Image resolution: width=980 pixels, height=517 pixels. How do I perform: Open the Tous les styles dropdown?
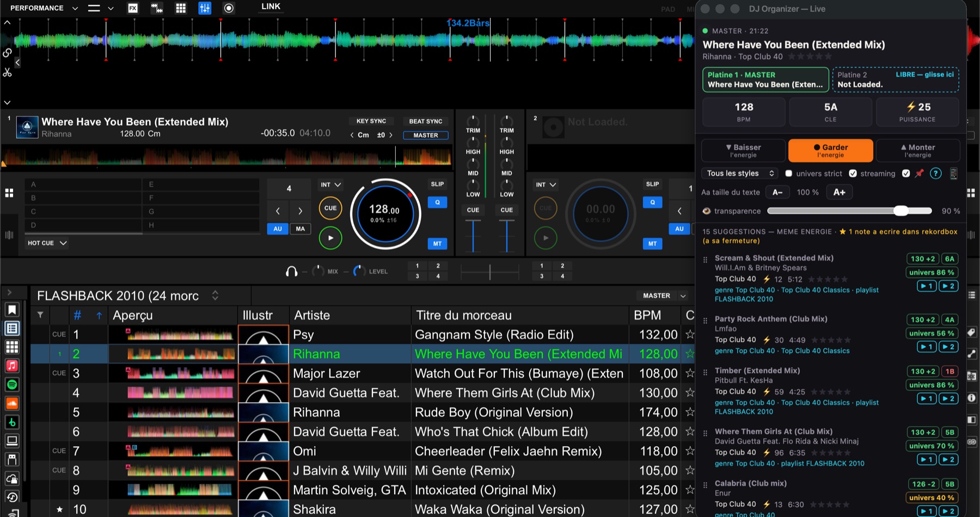tap(740, 174)
